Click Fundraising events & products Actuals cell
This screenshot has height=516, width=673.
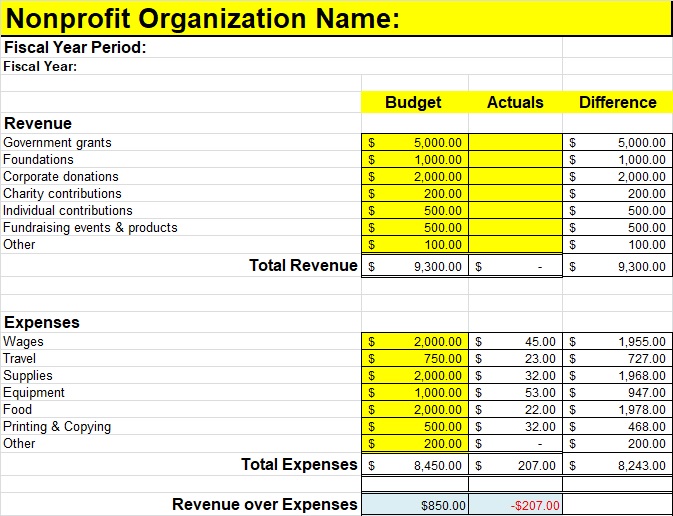click(x=515, y=228)
